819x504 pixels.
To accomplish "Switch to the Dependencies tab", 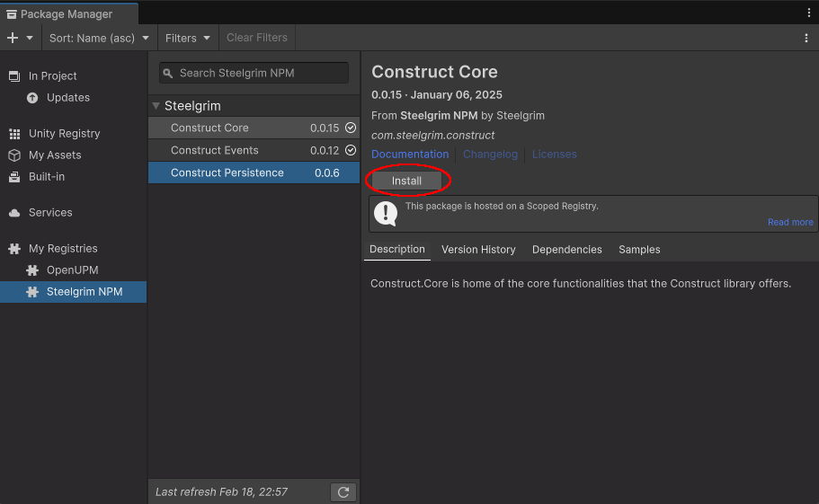I will (566, 250).
